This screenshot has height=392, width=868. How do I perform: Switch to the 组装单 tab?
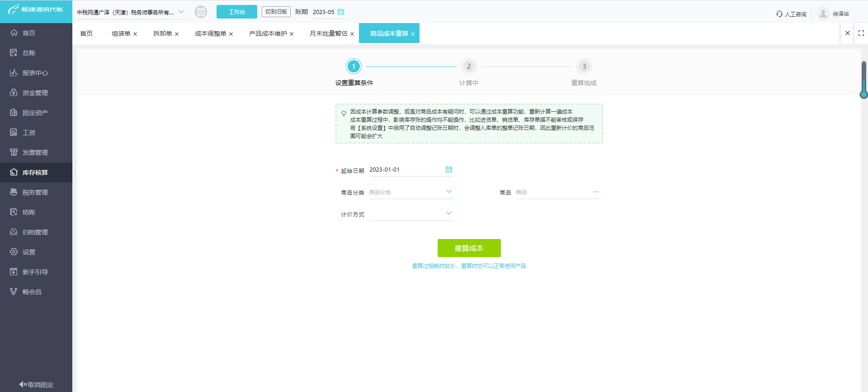pyautogui.click(x=121, y=33)
